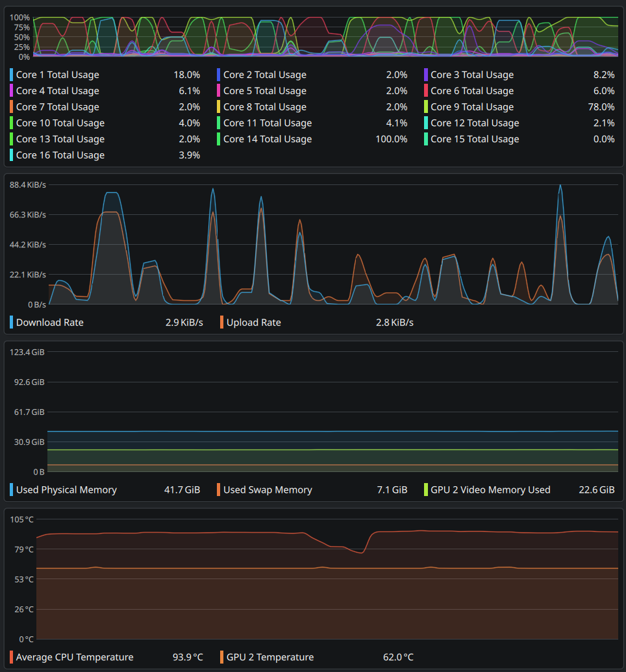Screen dimensions: 626x672
Task: Click the Average CPU Temperature color swatch
Action: click(11, 657)
